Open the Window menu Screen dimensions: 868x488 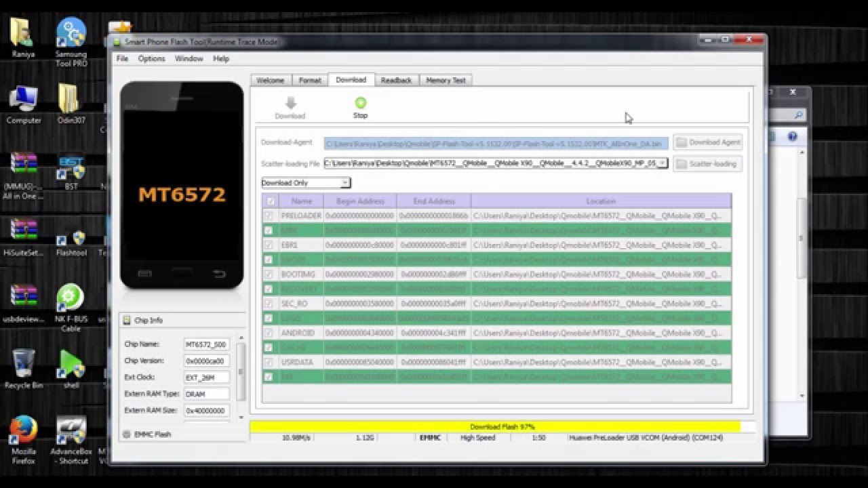tap(189, 59)
